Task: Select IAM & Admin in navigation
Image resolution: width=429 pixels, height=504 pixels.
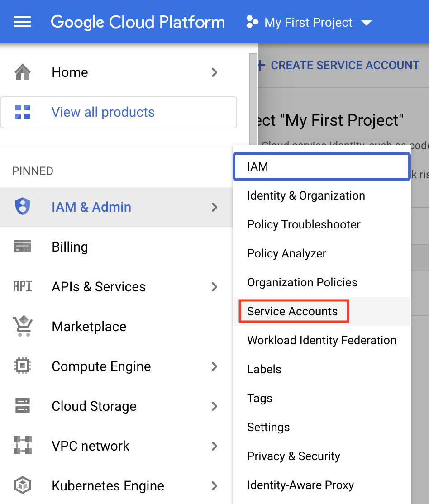Action: [116, 207]
